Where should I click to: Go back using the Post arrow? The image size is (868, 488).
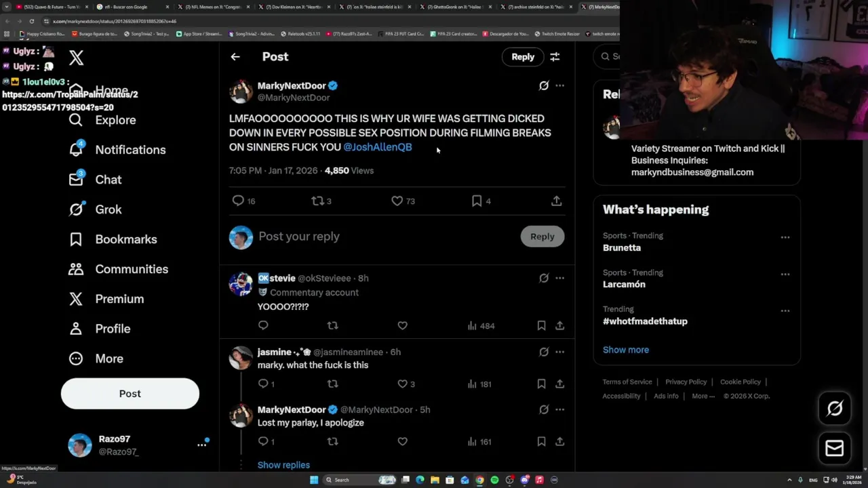point(235,57)
